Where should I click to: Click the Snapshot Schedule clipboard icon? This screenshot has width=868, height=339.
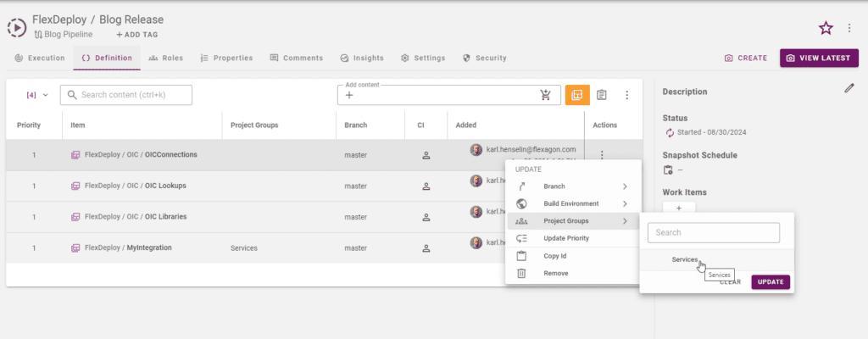coord(668,169)
